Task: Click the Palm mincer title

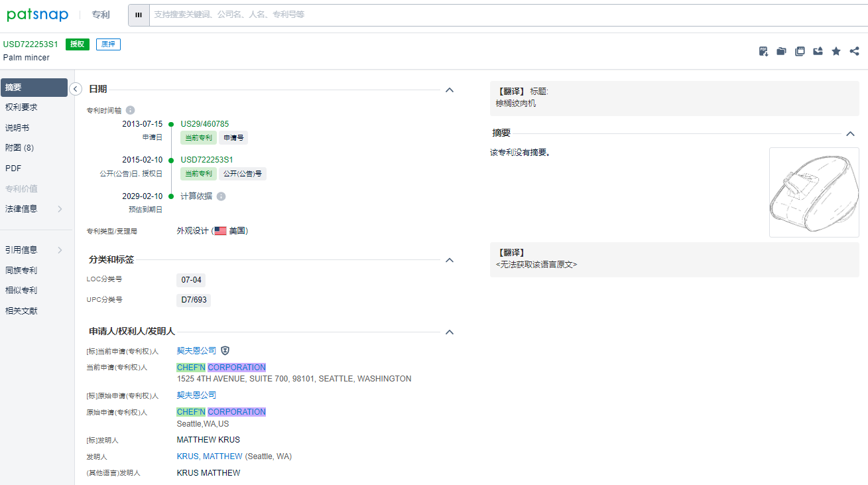Action: coord(27,58)
